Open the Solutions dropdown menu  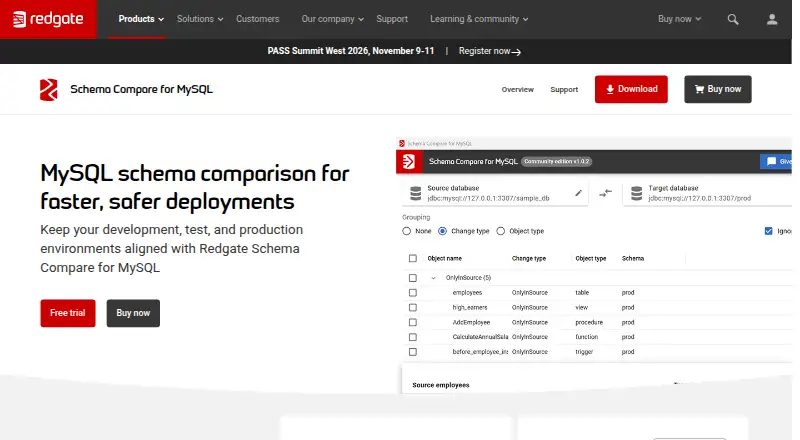pyautogui.click(x=200, y=19)
